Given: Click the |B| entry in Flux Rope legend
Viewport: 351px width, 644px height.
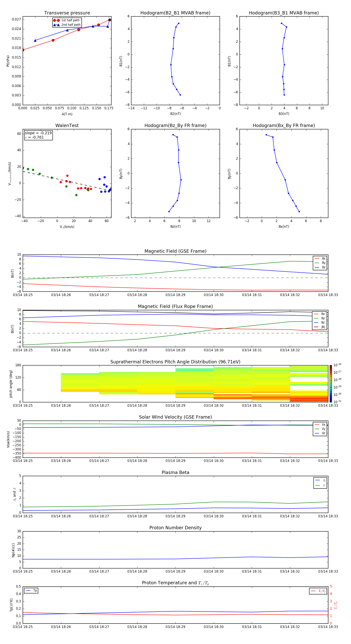Looking at the screenshot, I should [x=320, y=327].
